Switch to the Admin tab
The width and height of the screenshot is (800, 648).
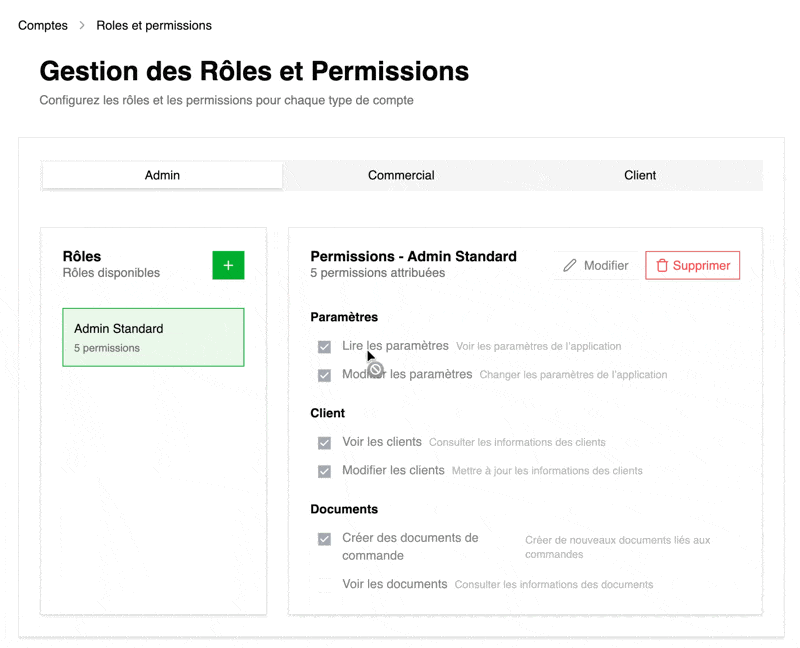coord(162,175)
